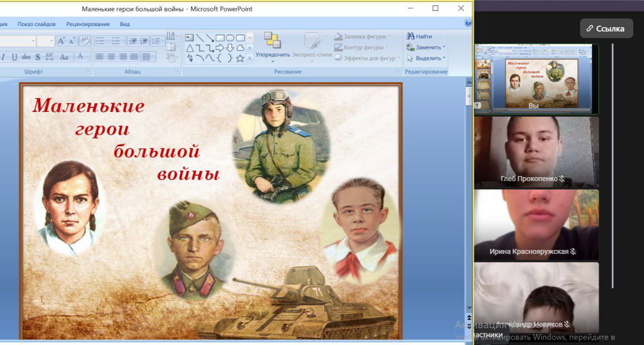Open Shape Fill (Заливка фигуры) options
This screenshot has height=345, width=644.
coord(362,36)
